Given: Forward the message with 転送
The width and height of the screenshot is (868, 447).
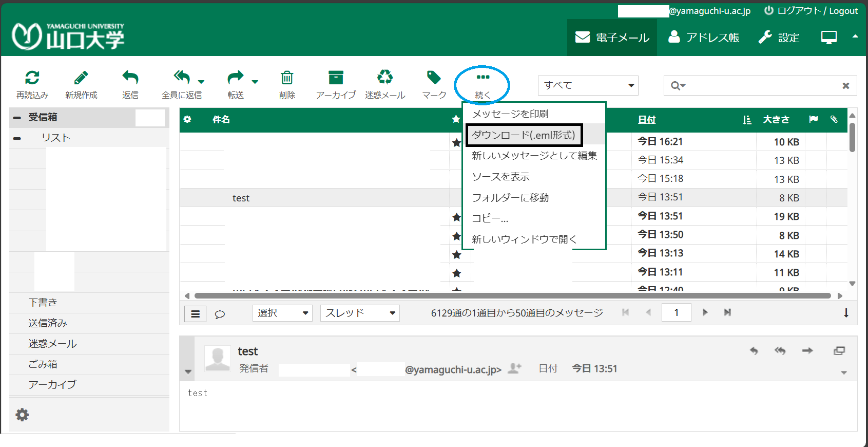Looking at the screenshot, I should tap(236, 84).
